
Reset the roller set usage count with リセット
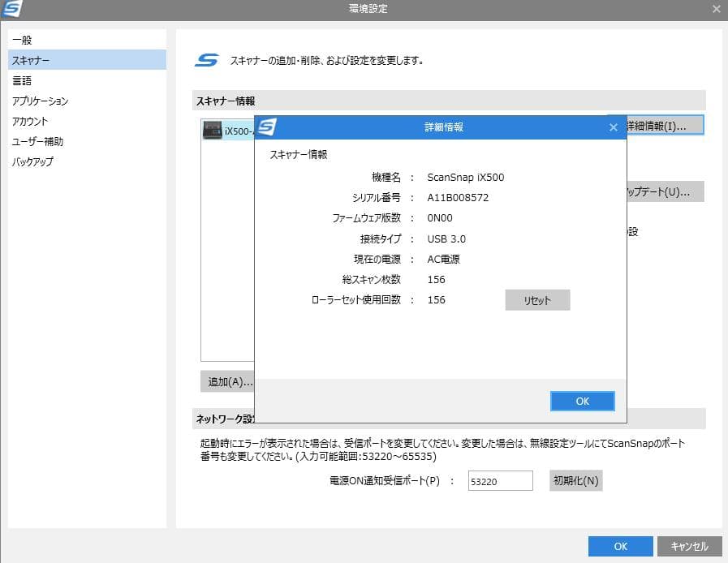537,299
